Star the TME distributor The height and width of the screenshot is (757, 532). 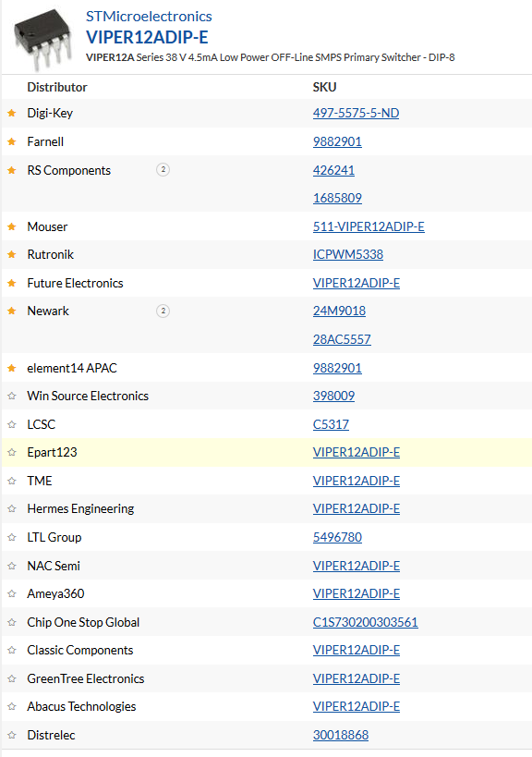click(12, 481)
